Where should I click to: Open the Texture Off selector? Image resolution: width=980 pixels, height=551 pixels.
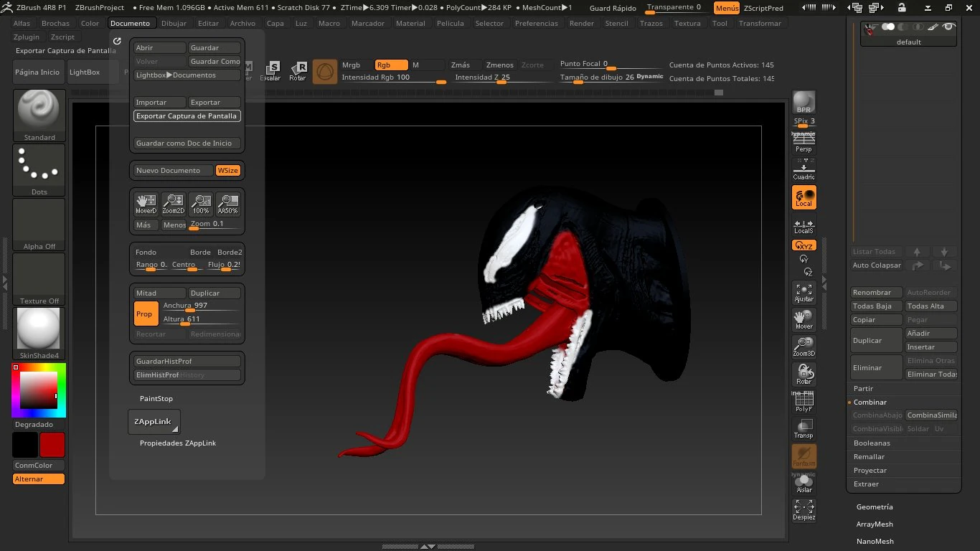tap(39, 279)
